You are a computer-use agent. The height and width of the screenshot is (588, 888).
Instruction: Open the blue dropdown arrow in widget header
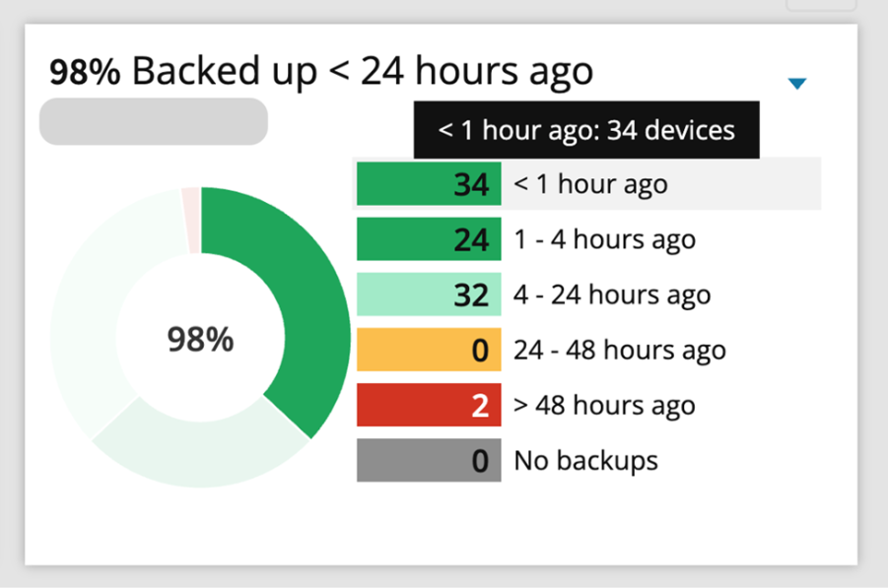tap(797, 85)
